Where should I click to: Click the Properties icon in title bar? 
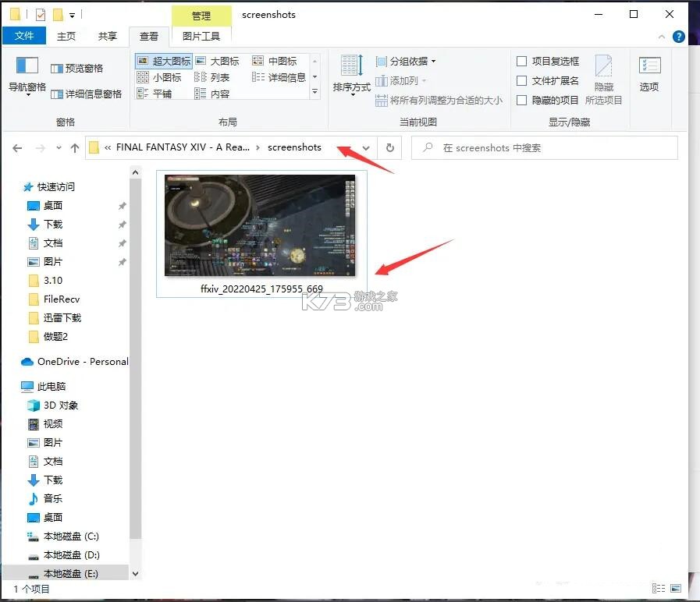(x=40, y=15)
